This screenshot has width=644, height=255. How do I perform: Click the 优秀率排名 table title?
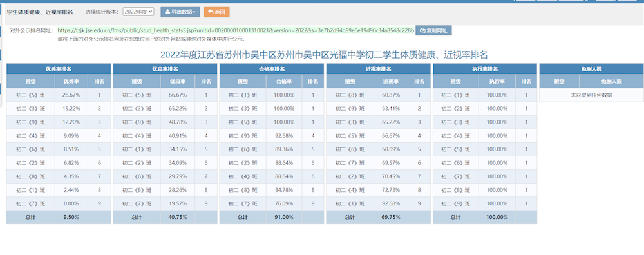(x=59, y=69)
